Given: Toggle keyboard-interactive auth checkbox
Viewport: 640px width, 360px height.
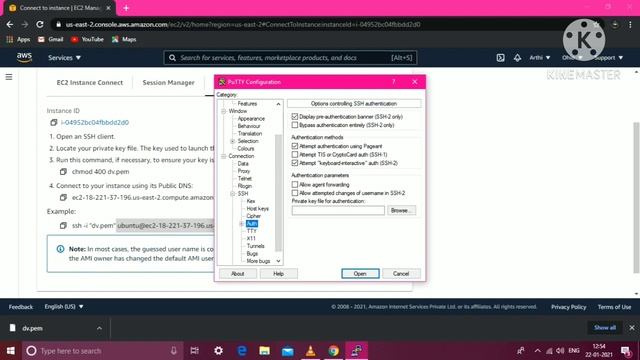Looking at the screenshot, I should (295, 163).
